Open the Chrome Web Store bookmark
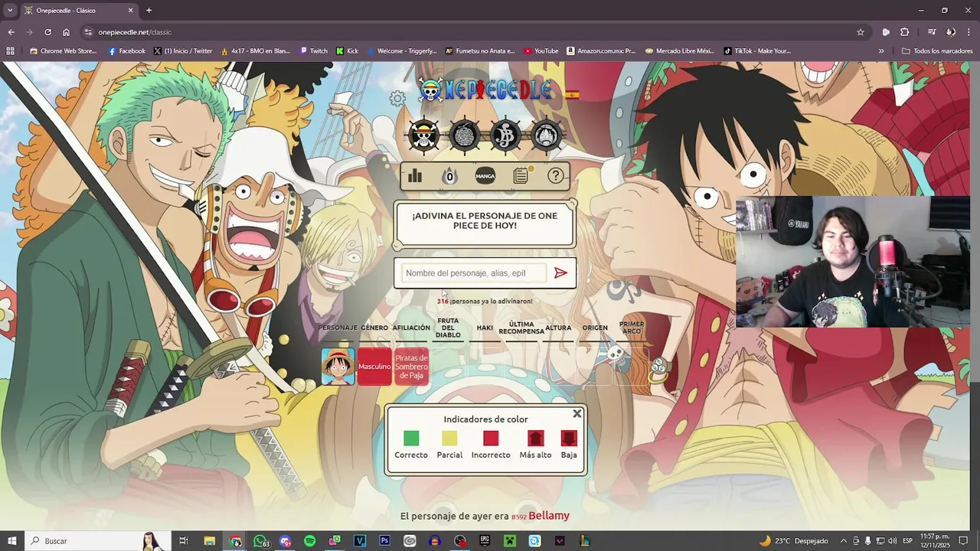Viewport: 980px width, 551px height. (x=63, y=51)
